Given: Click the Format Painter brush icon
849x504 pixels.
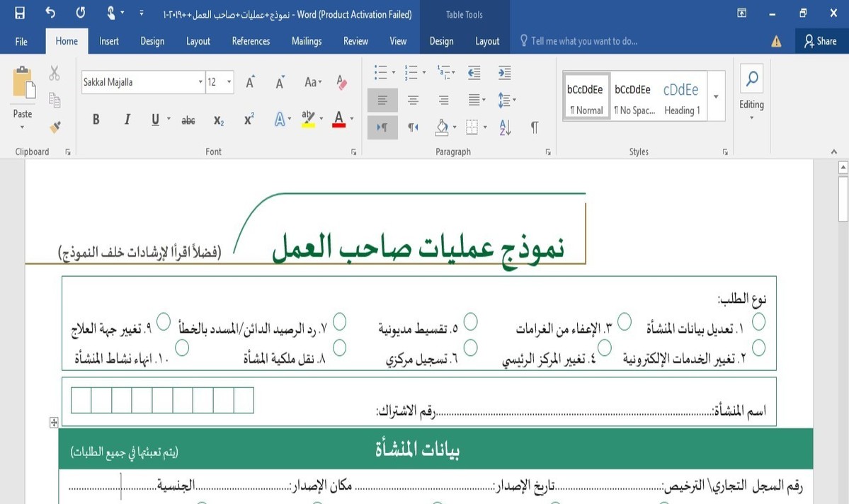Looking at the screenshot, I should click(55, 127).
